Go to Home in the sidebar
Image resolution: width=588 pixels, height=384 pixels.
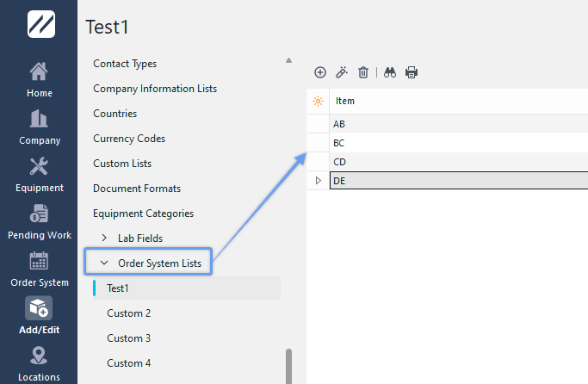(x=39, y=80)
